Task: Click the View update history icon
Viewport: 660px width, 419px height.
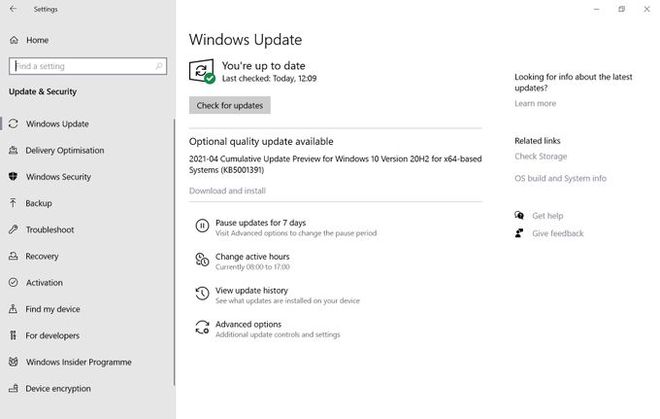Action: pos(202,295)
